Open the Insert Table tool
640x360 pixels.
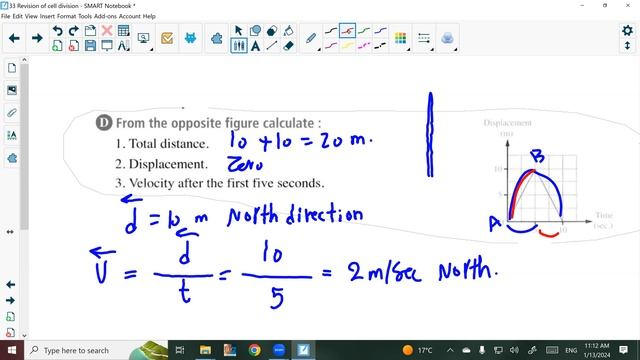tap(123, 31)
